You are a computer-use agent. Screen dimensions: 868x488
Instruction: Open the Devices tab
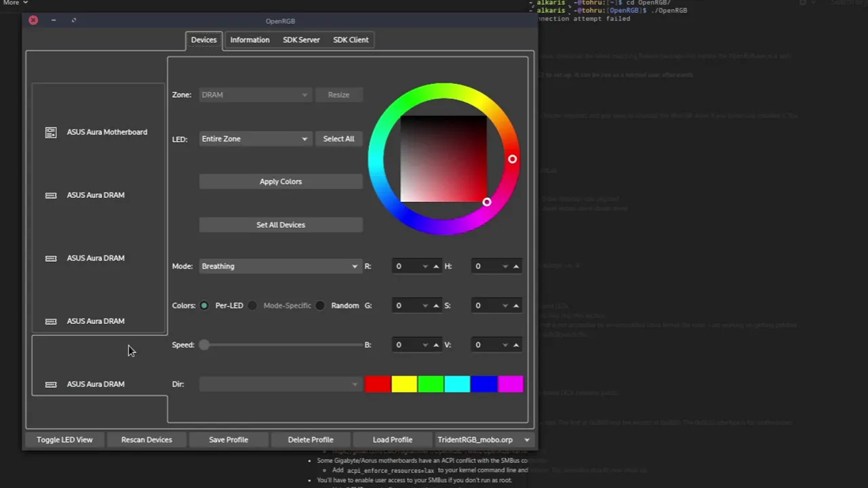[203, 40]
